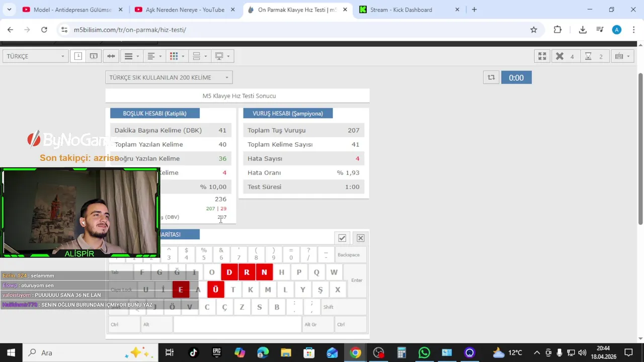Close the keyboard map panel

pos(360,238)
